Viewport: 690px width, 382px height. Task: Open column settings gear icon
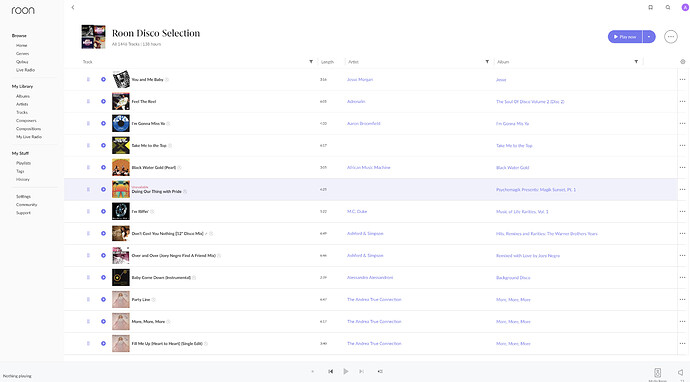pos(683,62)
